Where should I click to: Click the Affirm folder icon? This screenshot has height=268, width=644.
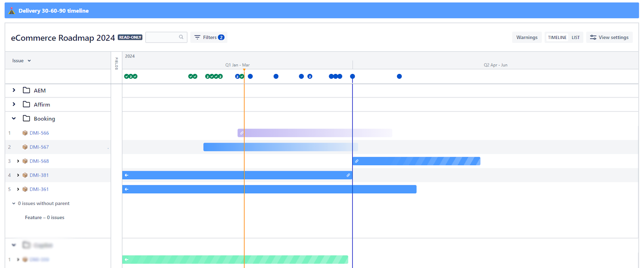(x=27, y=104)
